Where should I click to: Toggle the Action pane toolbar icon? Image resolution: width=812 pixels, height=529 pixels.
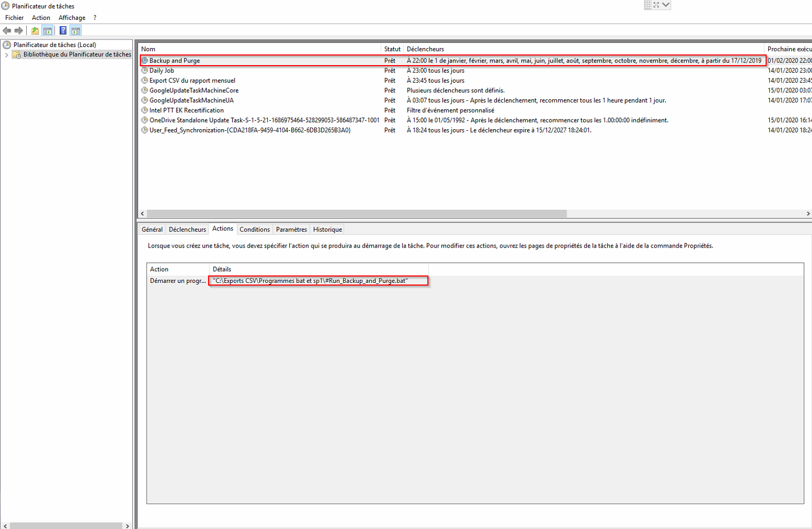pos(76,30)
